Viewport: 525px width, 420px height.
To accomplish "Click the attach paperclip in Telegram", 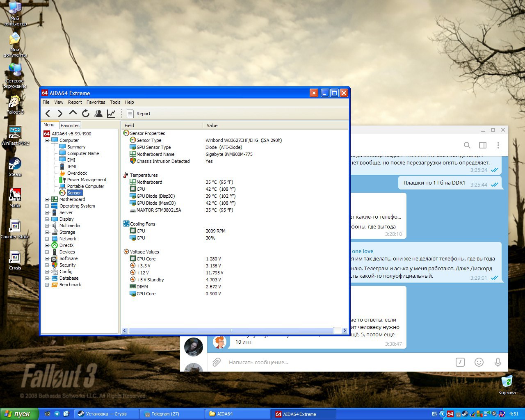I will tap(217, 362).
